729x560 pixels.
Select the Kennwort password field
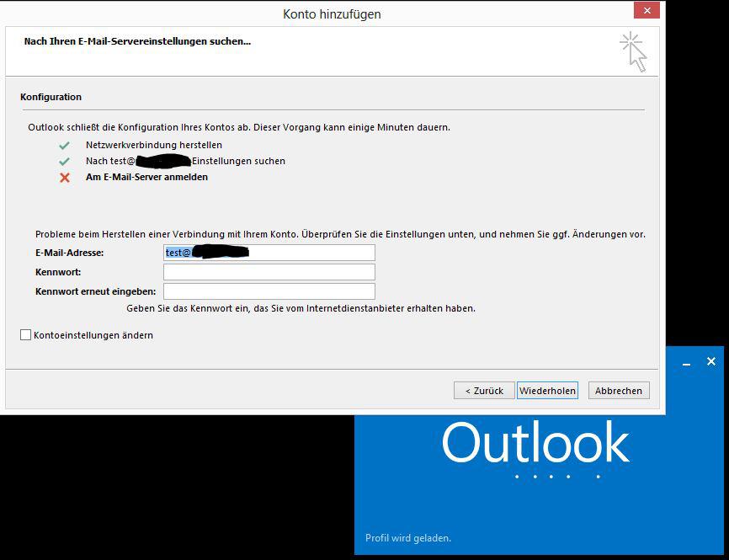point(269,272)
